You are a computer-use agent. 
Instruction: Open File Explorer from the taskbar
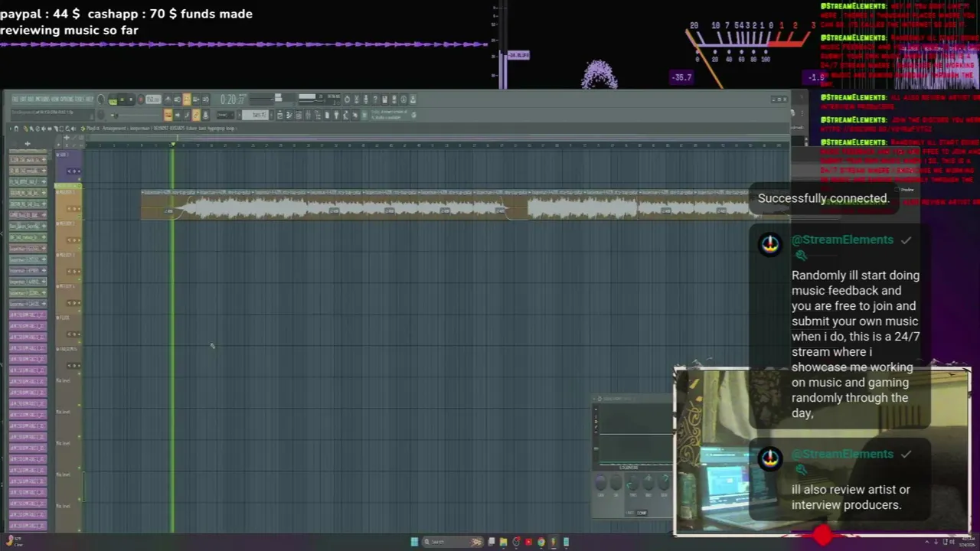pyautogui.click(x=503, y=542)
